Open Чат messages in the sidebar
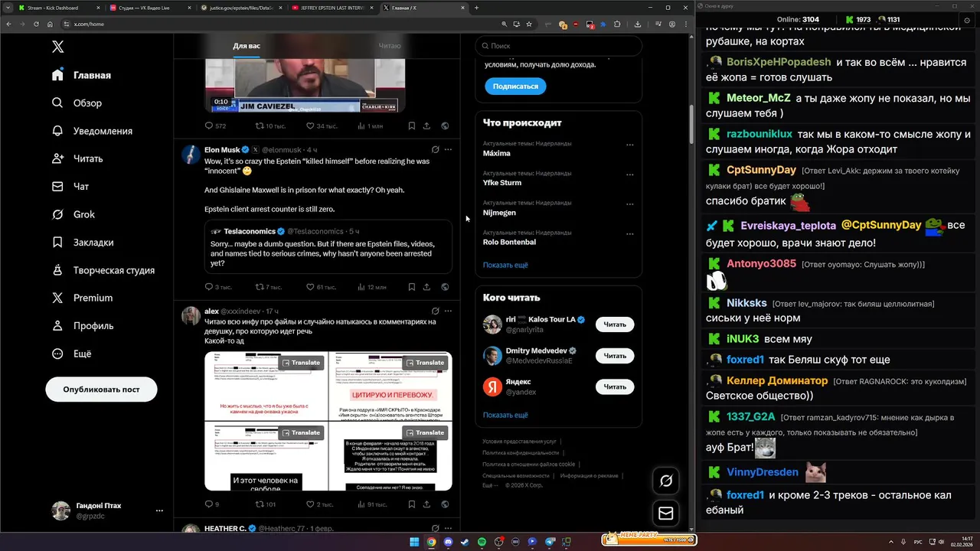Screen dimensions: 980x551 pyautogui.click(x=70, y=186)
